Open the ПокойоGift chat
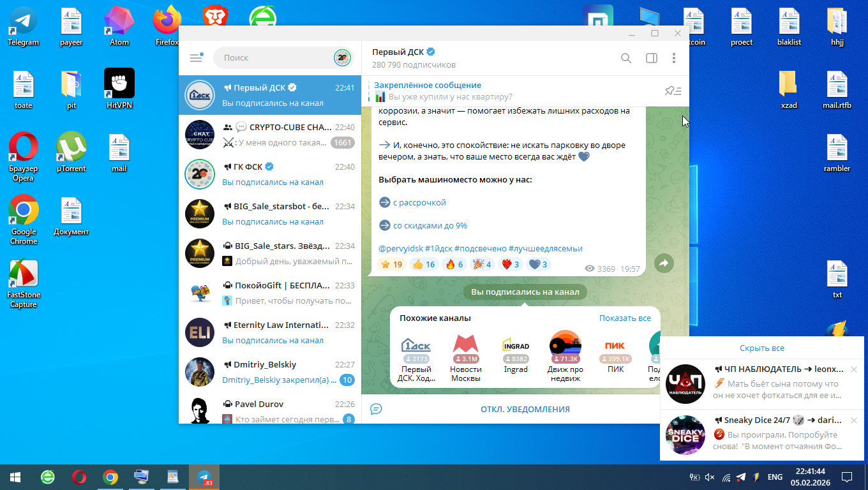 coord(270,293)
